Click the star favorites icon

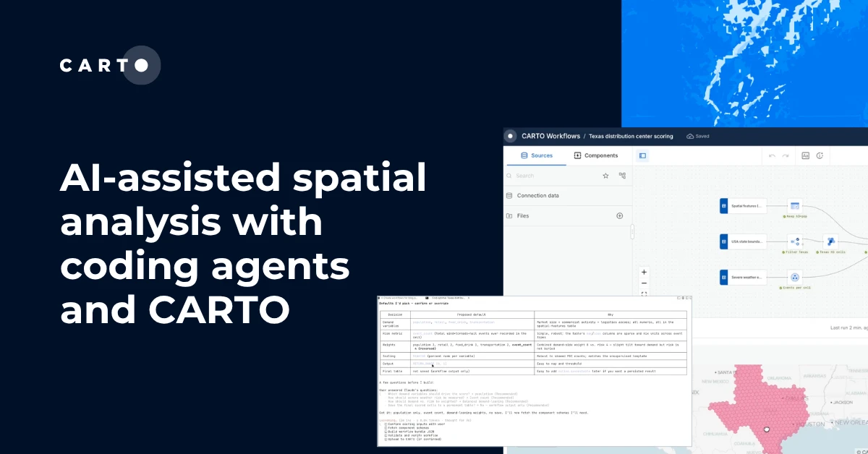(605, 176)
